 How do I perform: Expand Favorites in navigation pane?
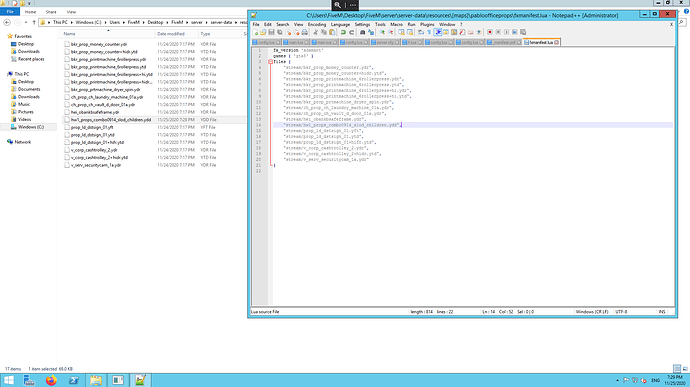coord(5,36)
